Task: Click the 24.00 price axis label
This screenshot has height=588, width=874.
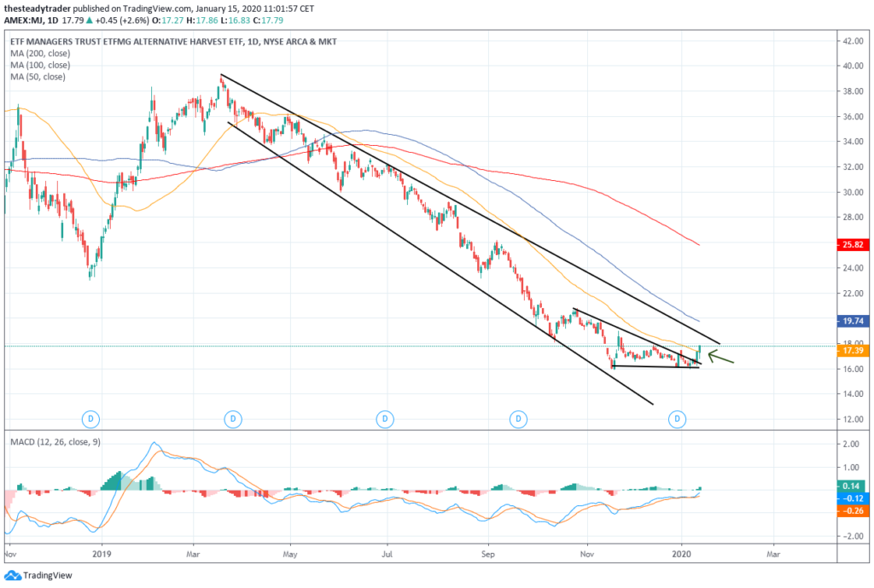Action: tap(853, 268)
